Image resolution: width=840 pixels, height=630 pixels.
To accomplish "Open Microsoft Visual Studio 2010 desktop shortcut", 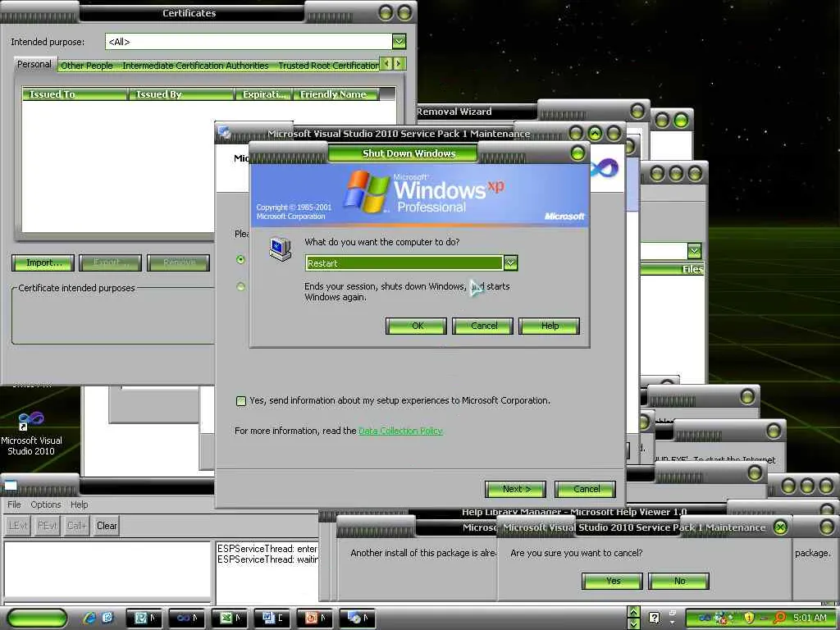I will pos(31,433).
